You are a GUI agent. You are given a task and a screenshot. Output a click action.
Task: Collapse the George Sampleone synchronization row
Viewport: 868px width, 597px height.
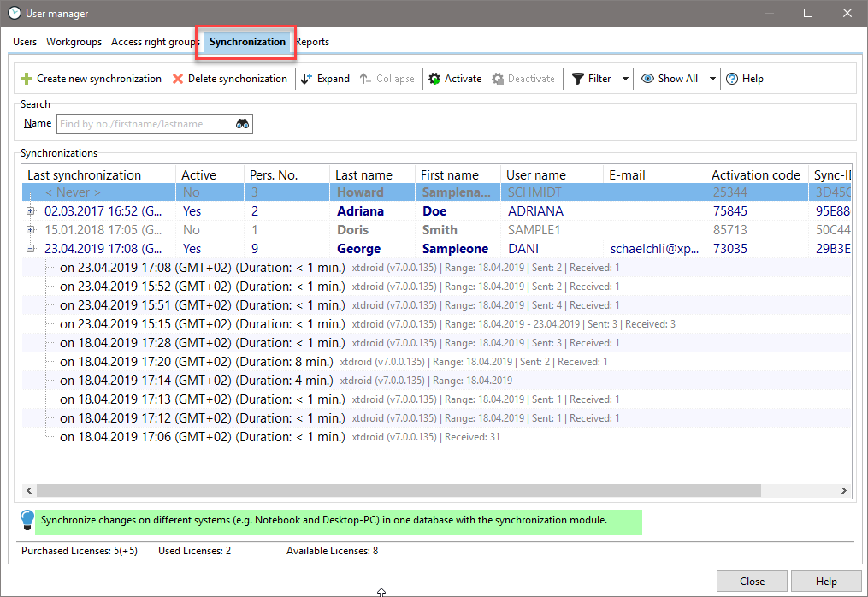(32, 249)
